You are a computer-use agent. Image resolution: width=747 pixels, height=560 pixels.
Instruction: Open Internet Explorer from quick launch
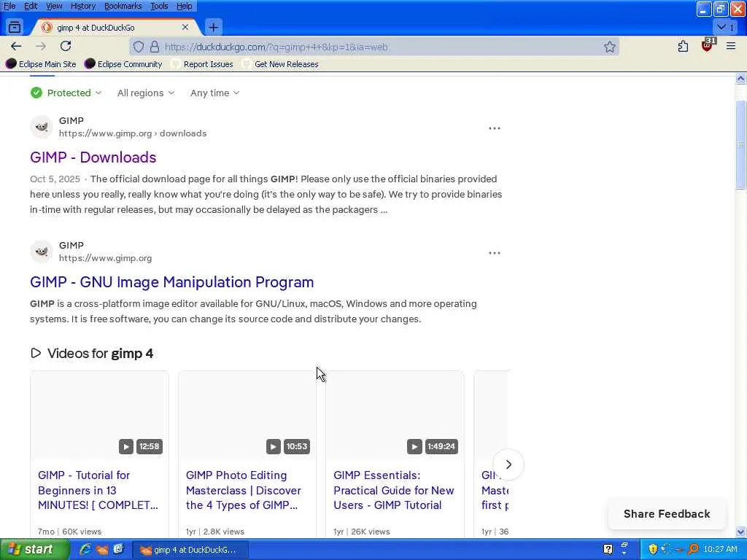[85, 550]
